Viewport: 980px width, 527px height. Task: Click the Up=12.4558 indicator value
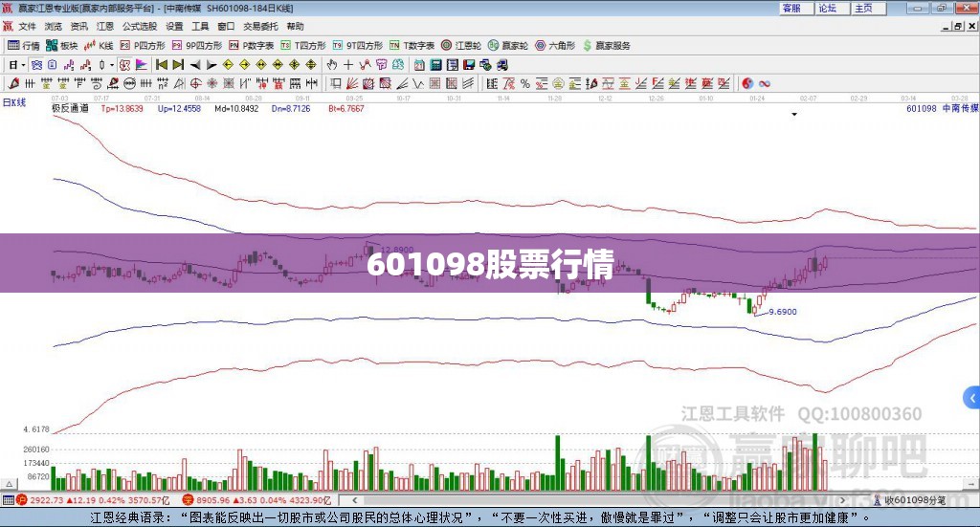coord(179,109)
